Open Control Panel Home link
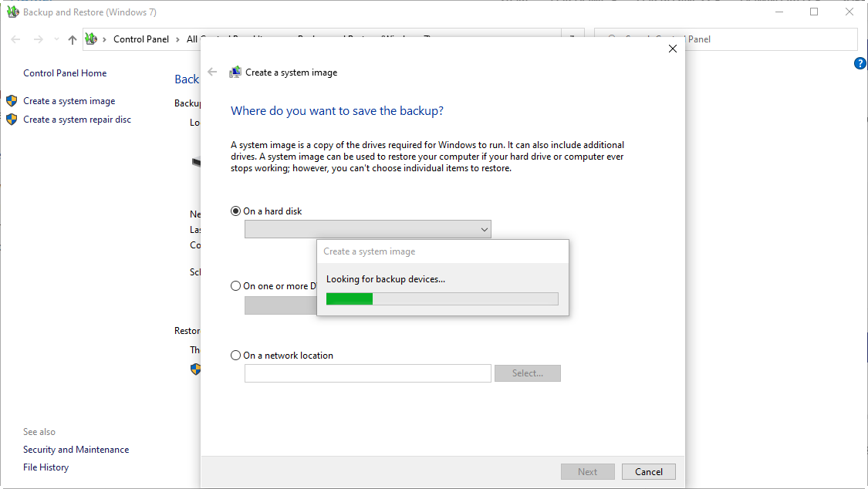This screenshot has height=489, width=868. click(65, 73)
